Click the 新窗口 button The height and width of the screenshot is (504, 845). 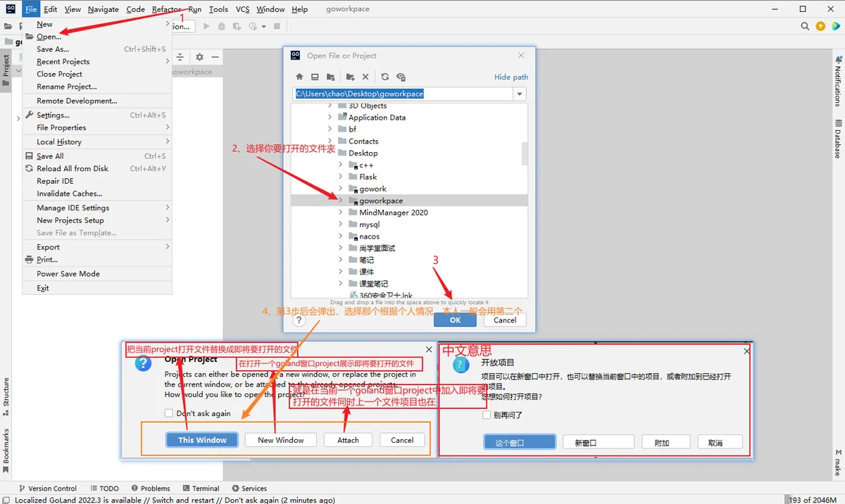[x=598, y=442]
